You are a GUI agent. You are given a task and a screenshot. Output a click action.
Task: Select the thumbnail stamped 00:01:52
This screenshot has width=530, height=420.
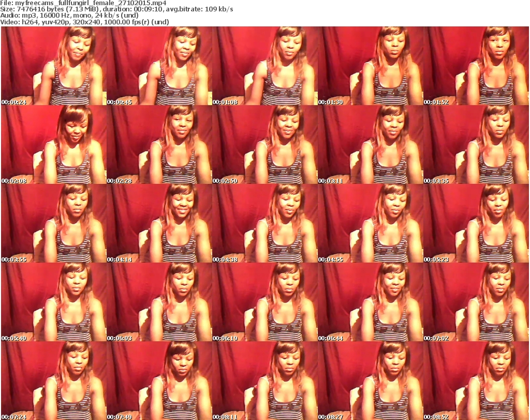pyautogui.click(x=476, y=66)
